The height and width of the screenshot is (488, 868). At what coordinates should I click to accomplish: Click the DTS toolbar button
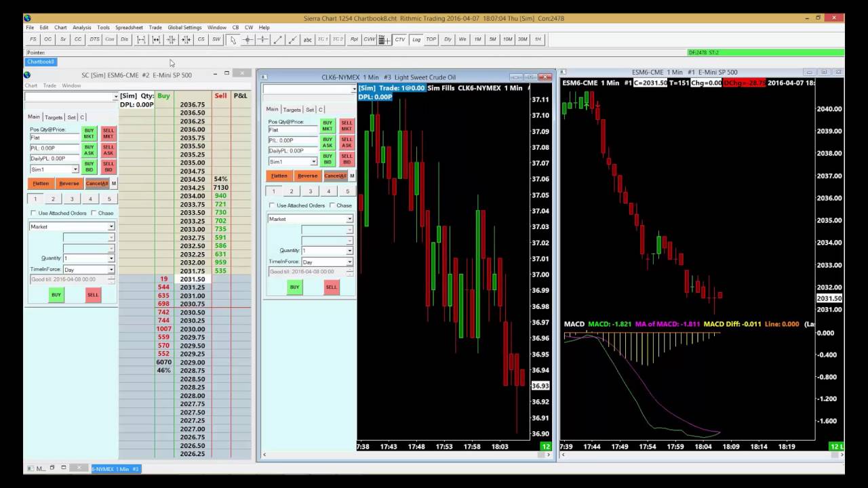click(x=94, y=39)
